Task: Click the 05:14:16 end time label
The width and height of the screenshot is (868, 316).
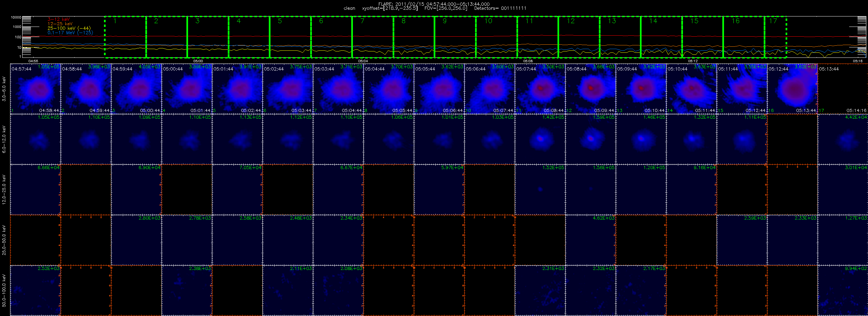Action: [x=856, y=110]
